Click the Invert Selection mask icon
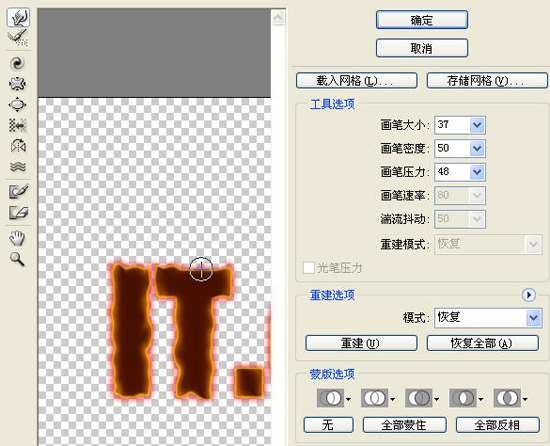Image resolution: width=550 pixels, height=446 pixels. (x=507, y=398)
